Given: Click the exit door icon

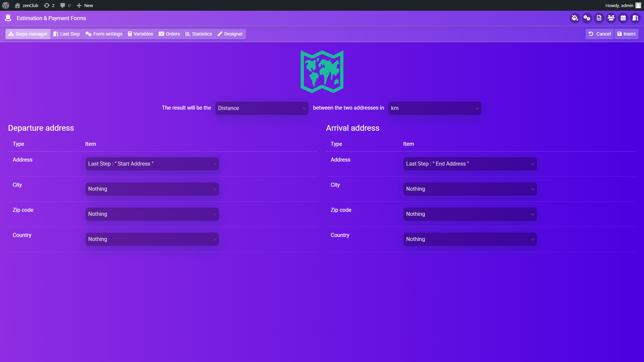Looking at the screenshot, I should tap(635, 18).
